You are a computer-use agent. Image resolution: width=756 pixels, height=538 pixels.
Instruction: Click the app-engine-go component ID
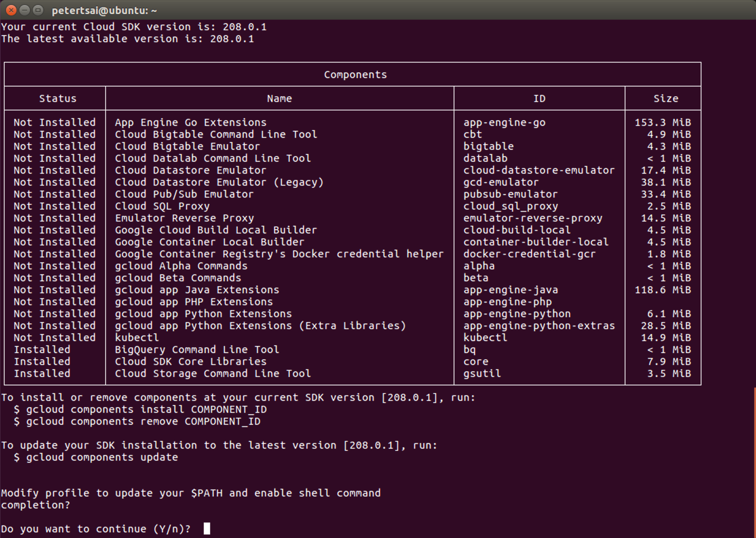point(504,122)
